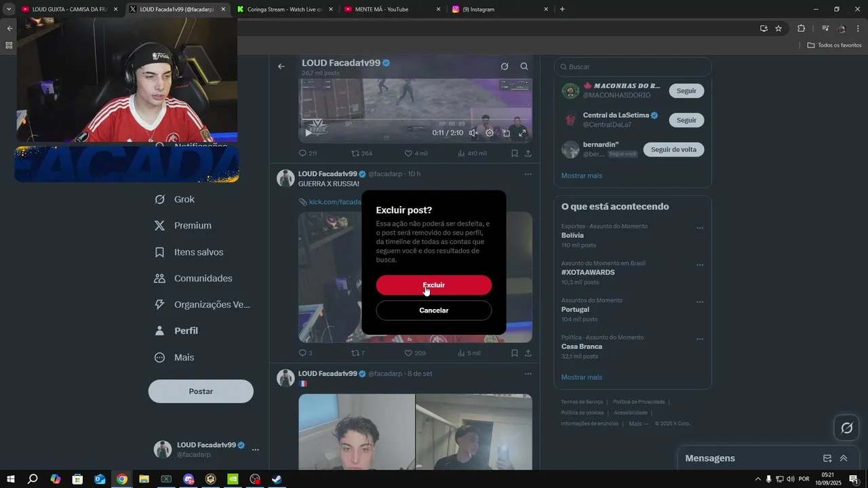View analytics showing 5 mil views
868x488 pixels.
[469, 353]
